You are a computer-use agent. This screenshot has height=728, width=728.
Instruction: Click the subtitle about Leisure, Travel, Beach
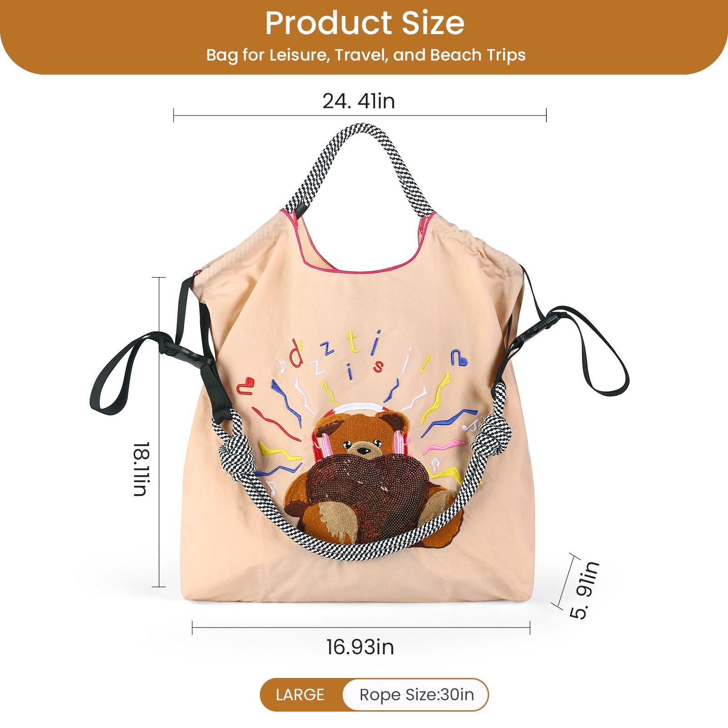(x=366, y=55)
